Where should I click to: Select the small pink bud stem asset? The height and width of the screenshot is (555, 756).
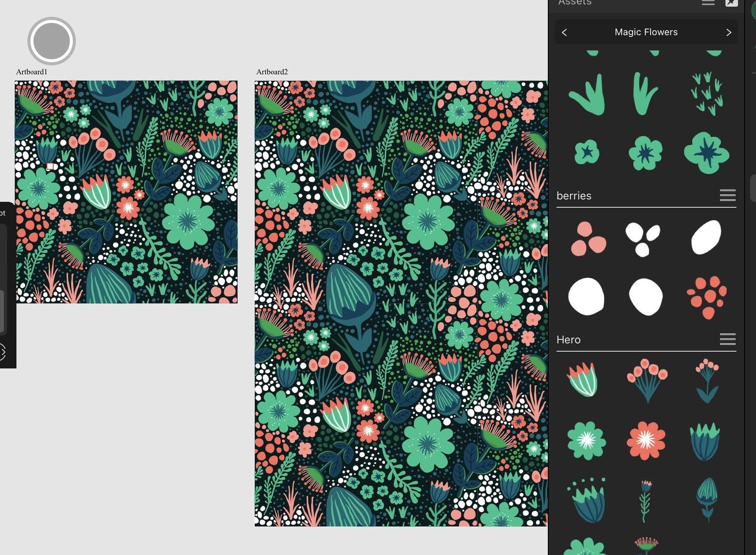(707, 381)
